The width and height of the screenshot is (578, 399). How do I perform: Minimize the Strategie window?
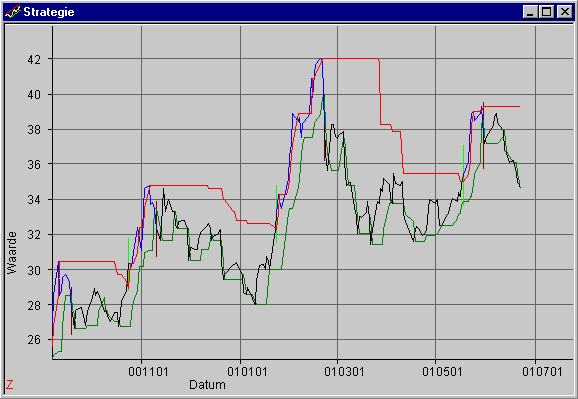tap(530, 12)
